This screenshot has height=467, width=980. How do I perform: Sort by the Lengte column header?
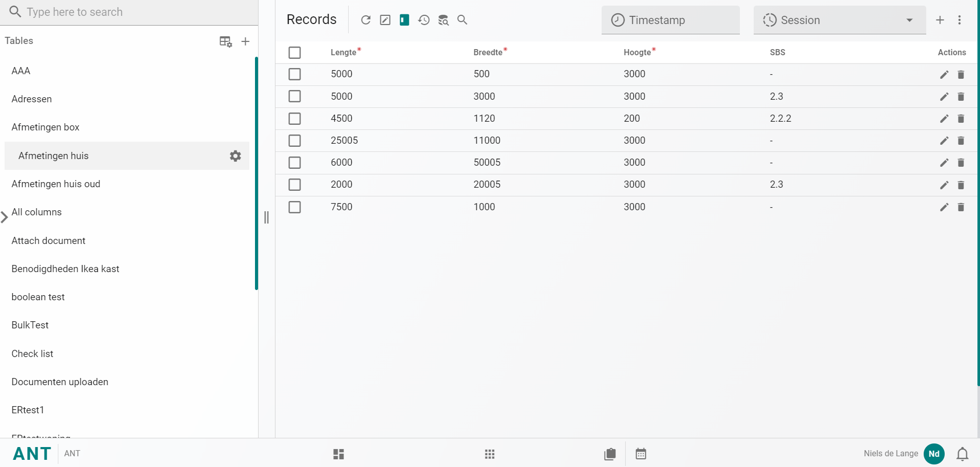click(343, 52)
